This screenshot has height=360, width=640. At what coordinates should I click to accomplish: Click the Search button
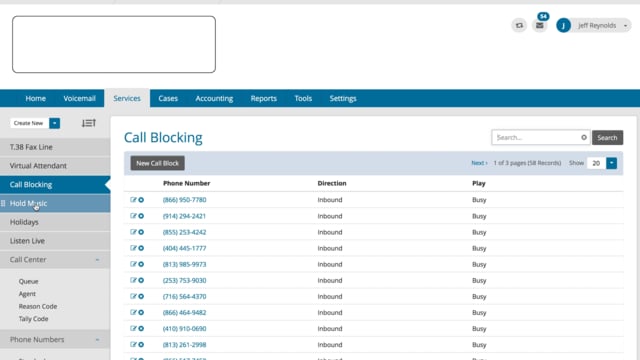pos(607,138)
